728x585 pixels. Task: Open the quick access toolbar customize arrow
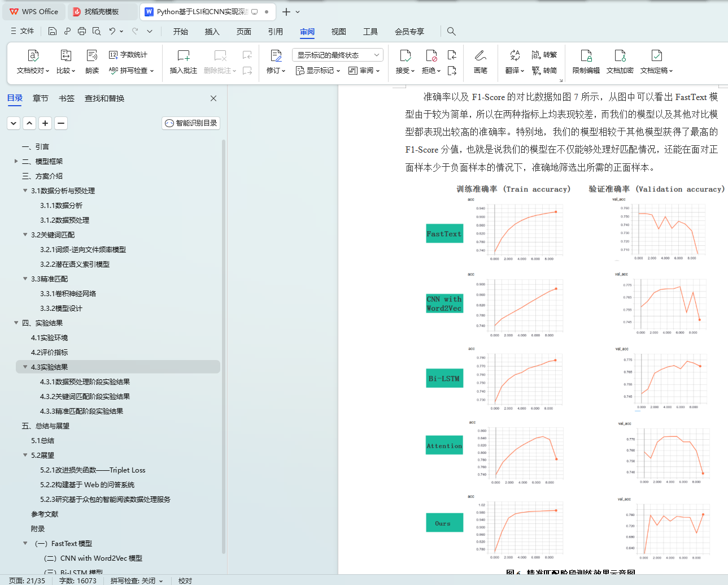150,31
